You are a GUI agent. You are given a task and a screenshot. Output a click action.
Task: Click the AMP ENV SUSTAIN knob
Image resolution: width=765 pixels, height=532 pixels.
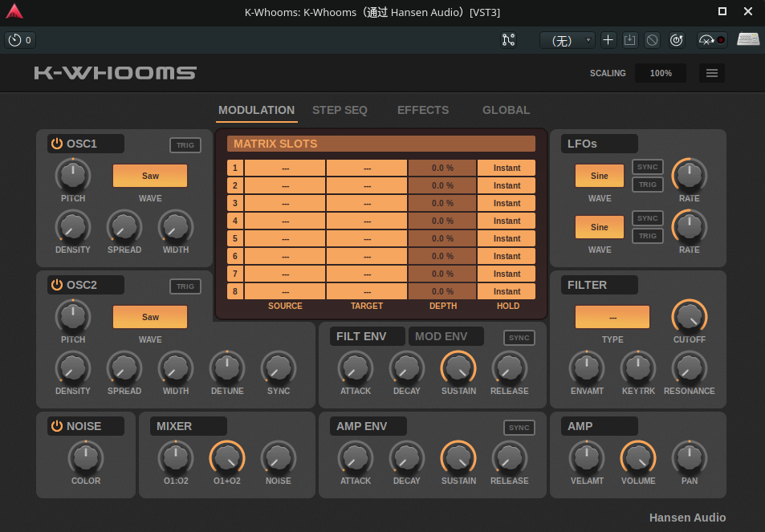click(458, 458)
